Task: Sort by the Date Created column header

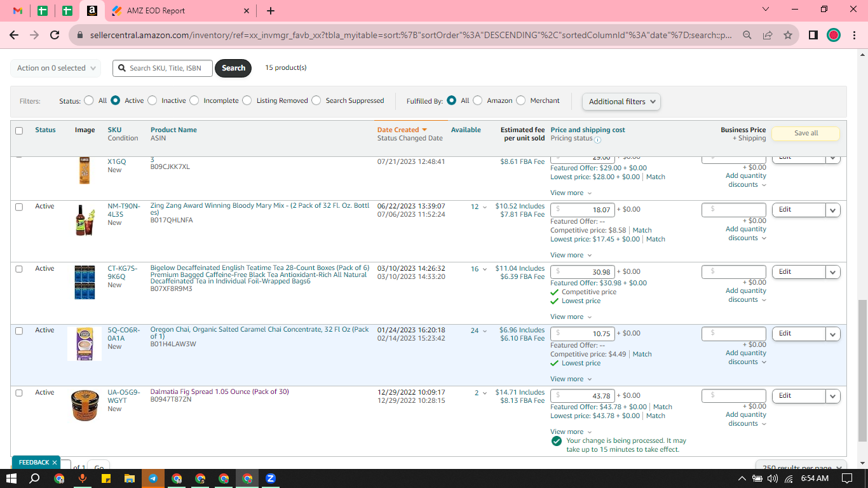Action: 402,130
